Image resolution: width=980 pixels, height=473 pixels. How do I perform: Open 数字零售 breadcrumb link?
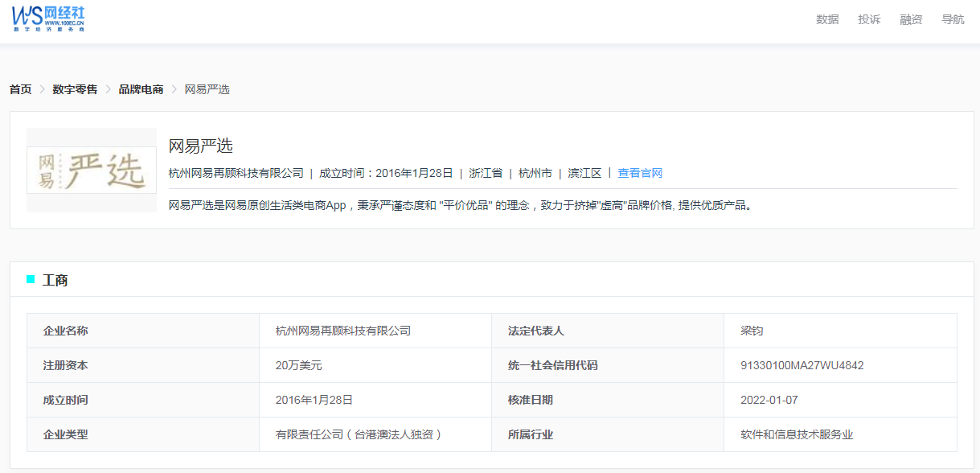click(75, 89)
